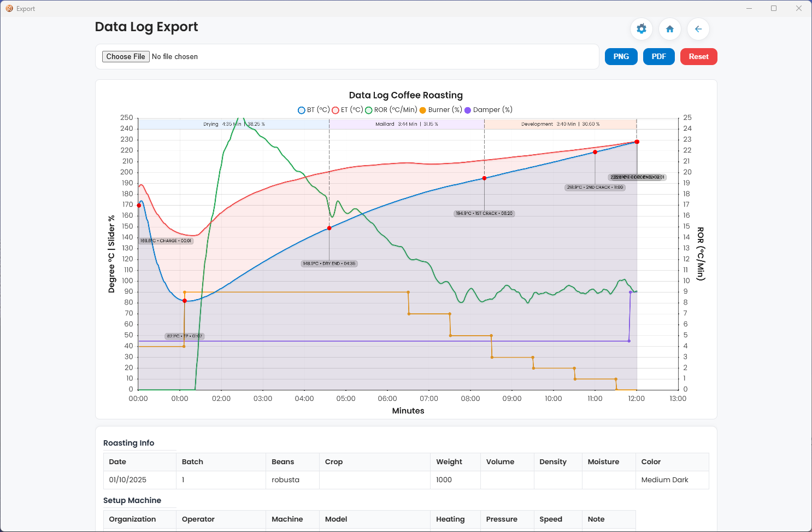Hide the ROR (°C/Min) series

pyautogui.click(x=391, y=110)
